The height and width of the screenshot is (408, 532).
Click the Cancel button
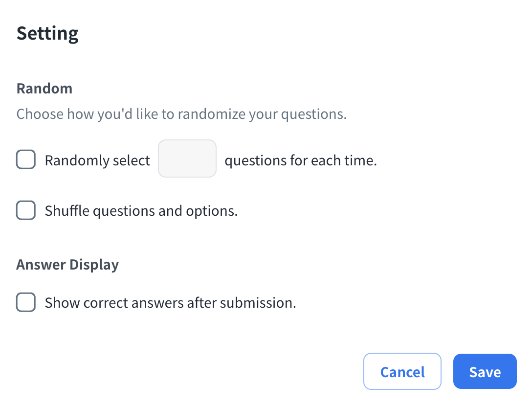pyautogui.click(x=402, y=372)
